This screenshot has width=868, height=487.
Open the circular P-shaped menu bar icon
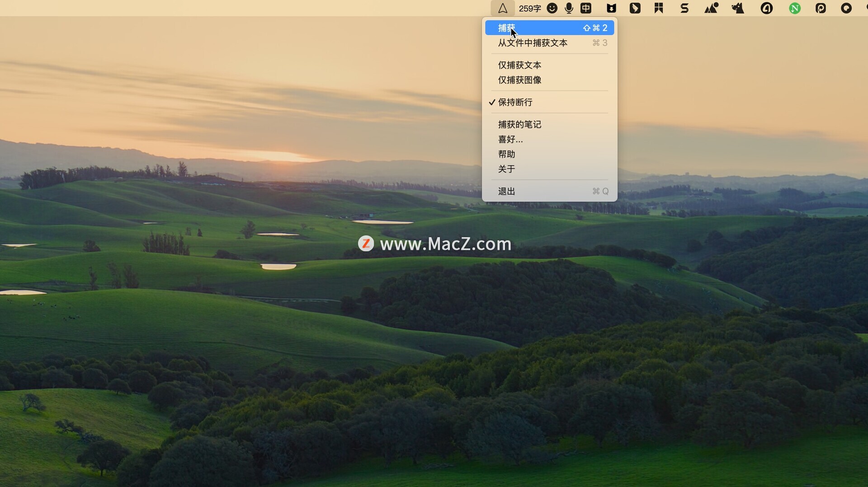821,8
